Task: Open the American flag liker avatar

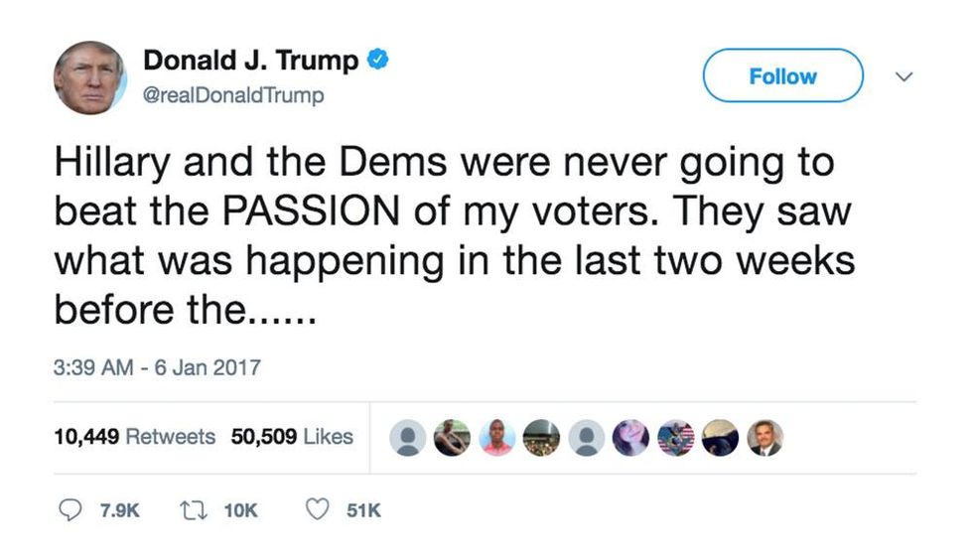Action: click(x=676, y=437)
